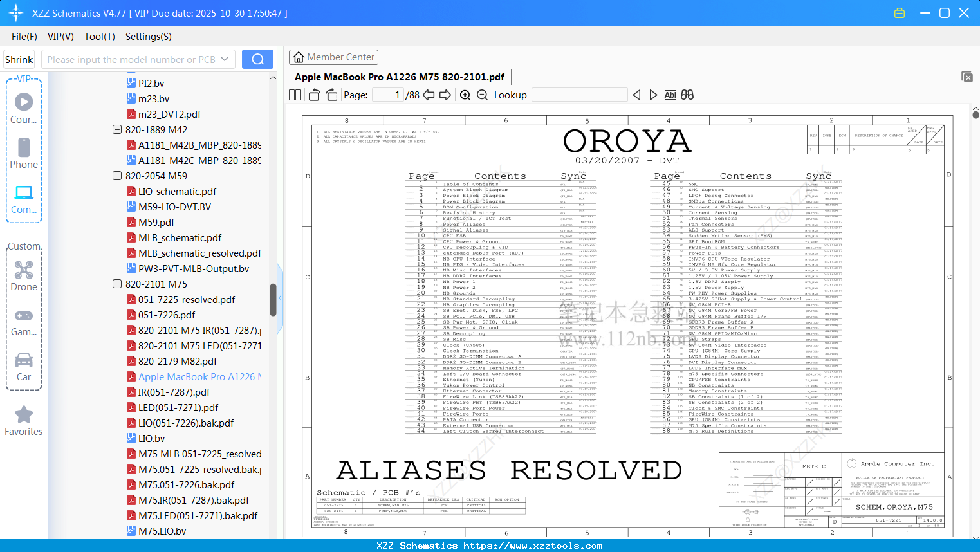Close the open PDF tab panel icon

tap(967, 77)
